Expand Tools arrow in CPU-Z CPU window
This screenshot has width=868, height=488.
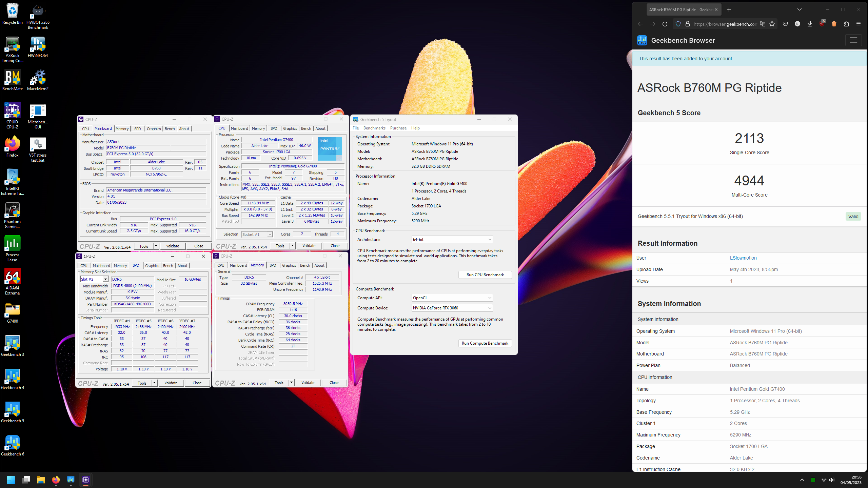pyautogui.click(x=292, y=246)
